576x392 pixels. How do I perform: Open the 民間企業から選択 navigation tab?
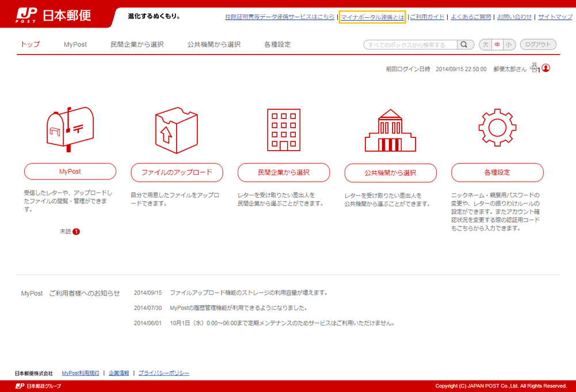coord(137,44)
